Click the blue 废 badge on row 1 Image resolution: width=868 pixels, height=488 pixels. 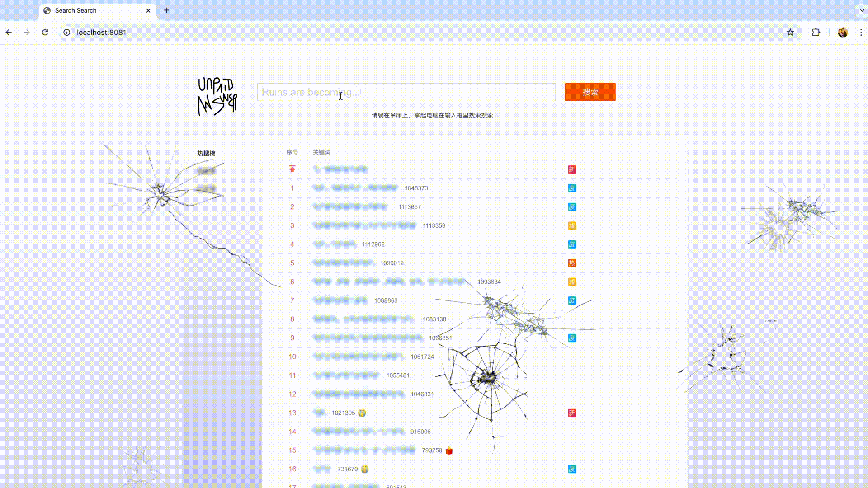point(571,188)
